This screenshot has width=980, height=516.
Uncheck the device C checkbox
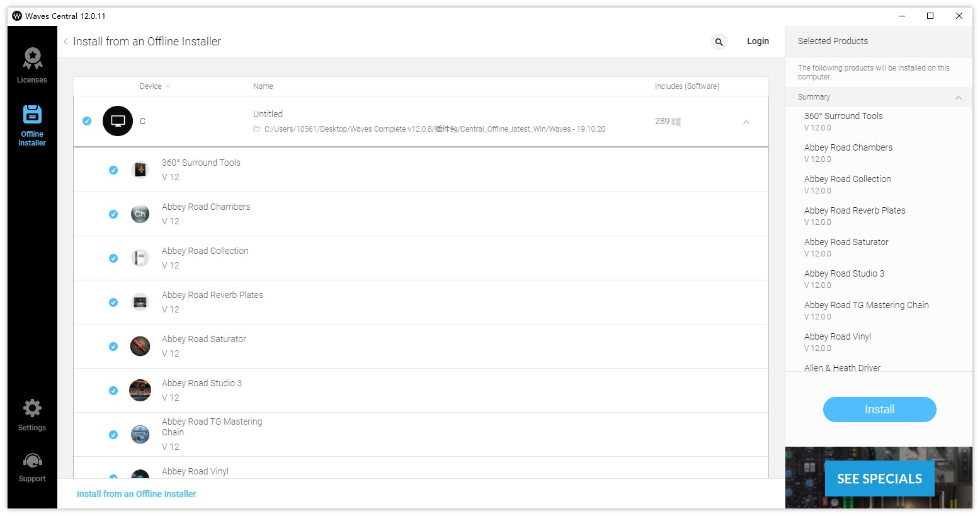[87, 121]
